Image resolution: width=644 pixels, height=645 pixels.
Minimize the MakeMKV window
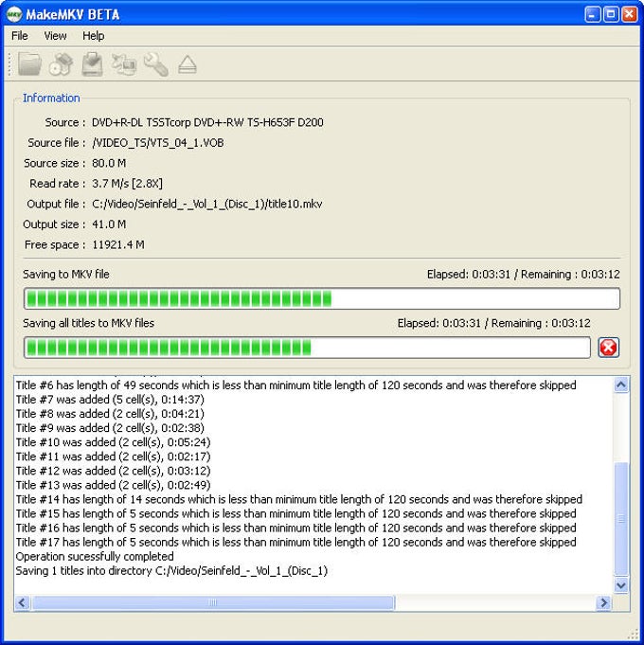pos(593,14)
